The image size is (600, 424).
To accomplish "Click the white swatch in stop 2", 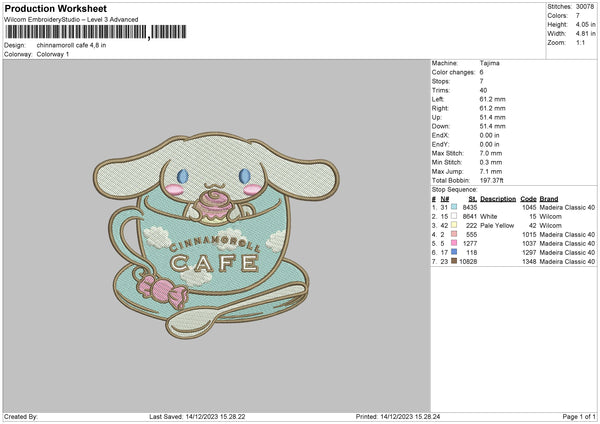I will click(x=454, y=216).
